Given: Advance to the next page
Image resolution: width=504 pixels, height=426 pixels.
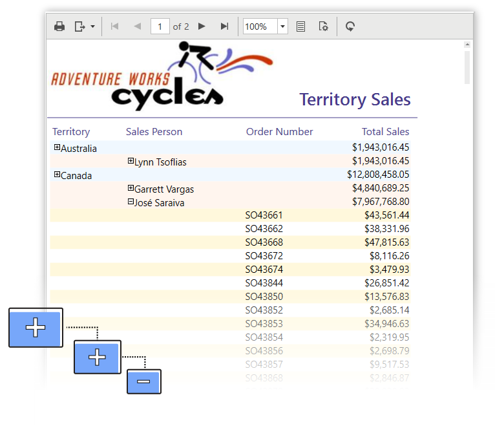Looking at the screenshot, I should [x=202, y=27].
